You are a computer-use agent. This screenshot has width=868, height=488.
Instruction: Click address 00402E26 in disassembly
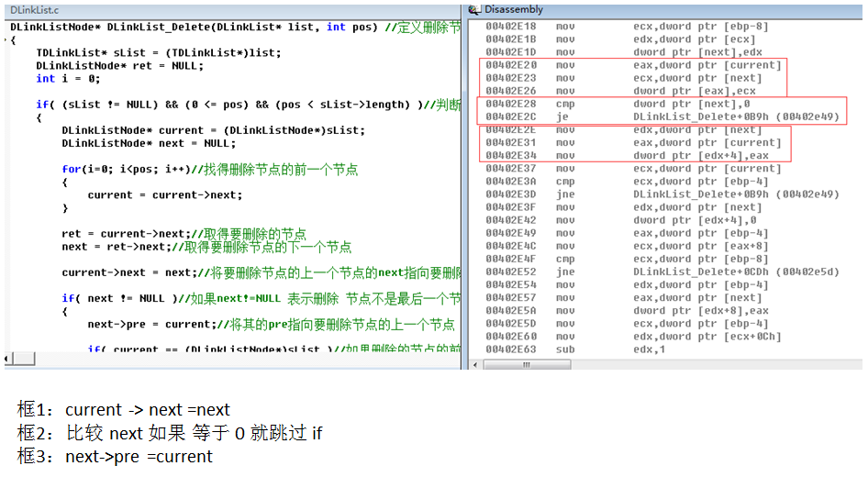tap(511, 91)
